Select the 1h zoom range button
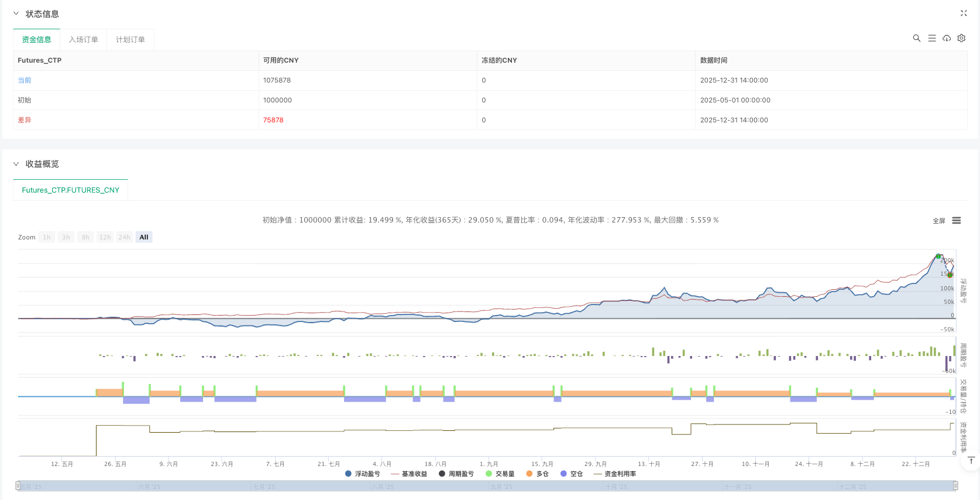 (x=47, y=237)
